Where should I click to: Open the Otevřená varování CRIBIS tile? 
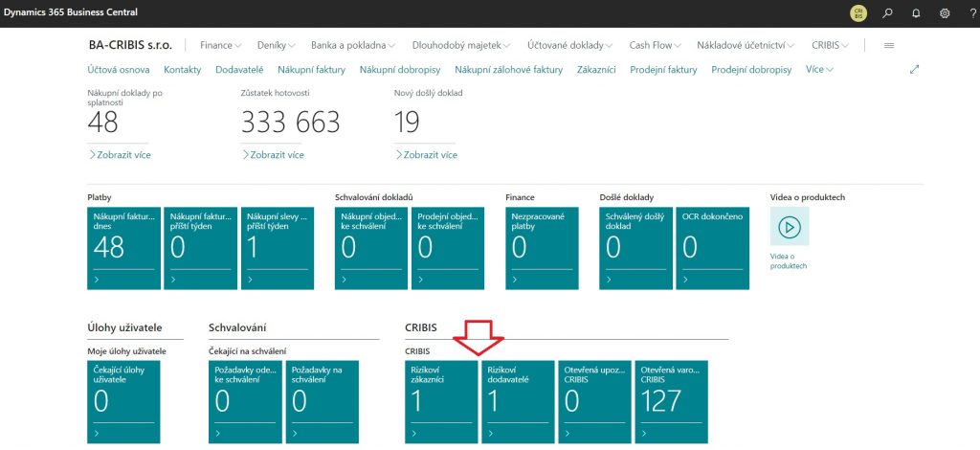[x=672, y=401]
